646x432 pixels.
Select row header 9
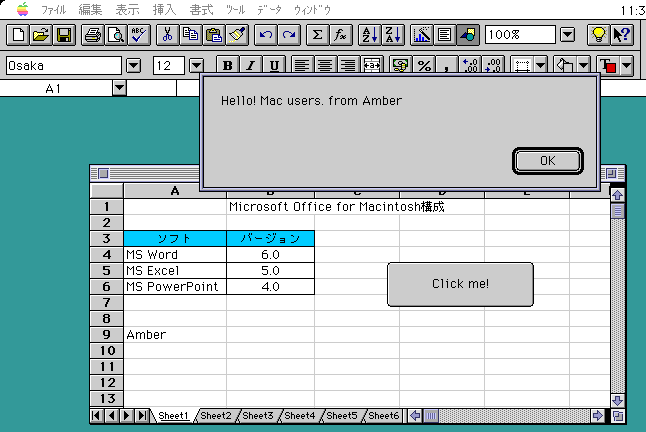107,334
